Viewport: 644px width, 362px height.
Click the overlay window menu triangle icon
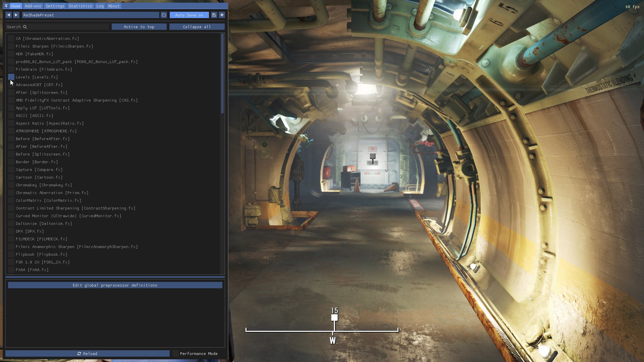pyautogui.click(x=6, y=6)
